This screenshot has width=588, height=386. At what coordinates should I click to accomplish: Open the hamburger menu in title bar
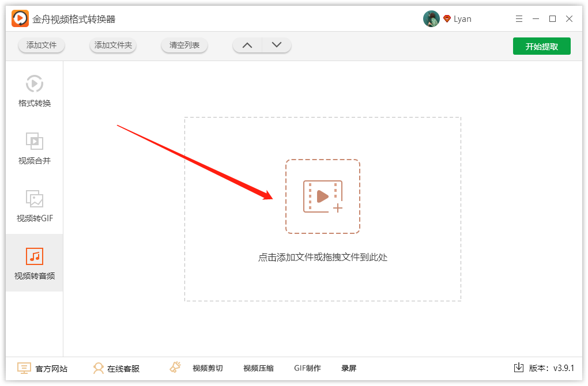[519, 19]
